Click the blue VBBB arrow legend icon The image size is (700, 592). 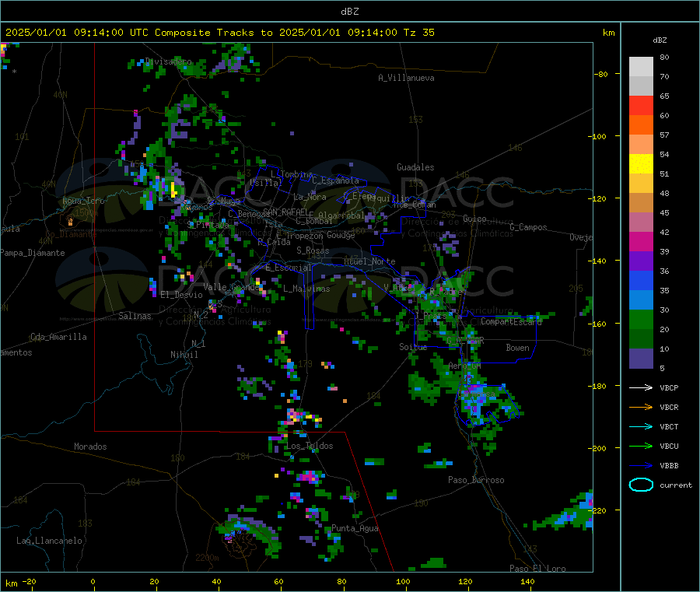[641, 465]
